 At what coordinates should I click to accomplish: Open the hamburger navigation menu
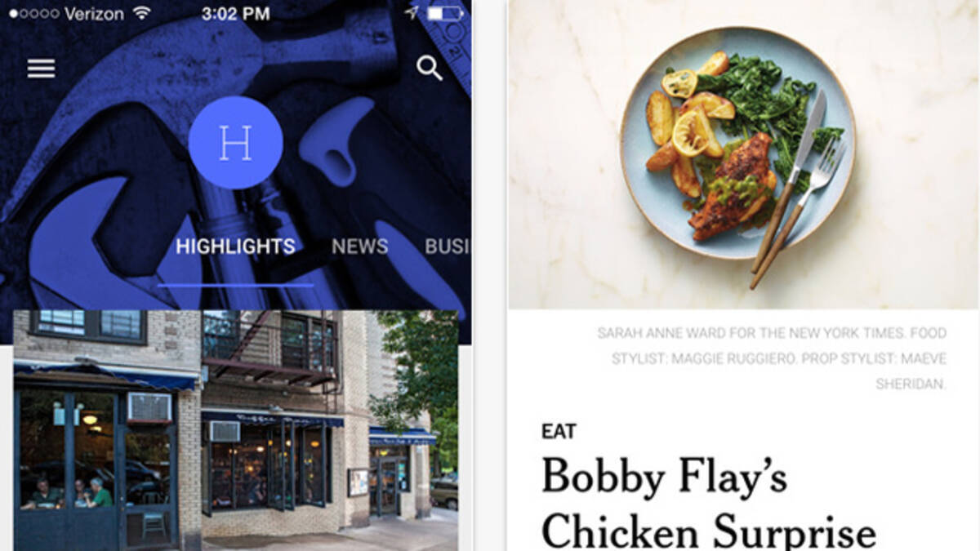(x=41, y=69)
